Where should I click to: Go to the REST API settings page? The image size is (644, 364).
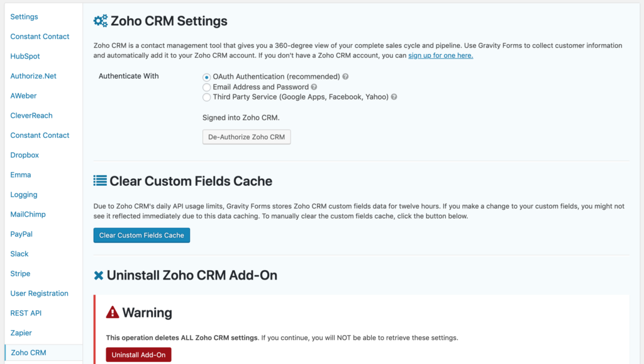(26, 313)
